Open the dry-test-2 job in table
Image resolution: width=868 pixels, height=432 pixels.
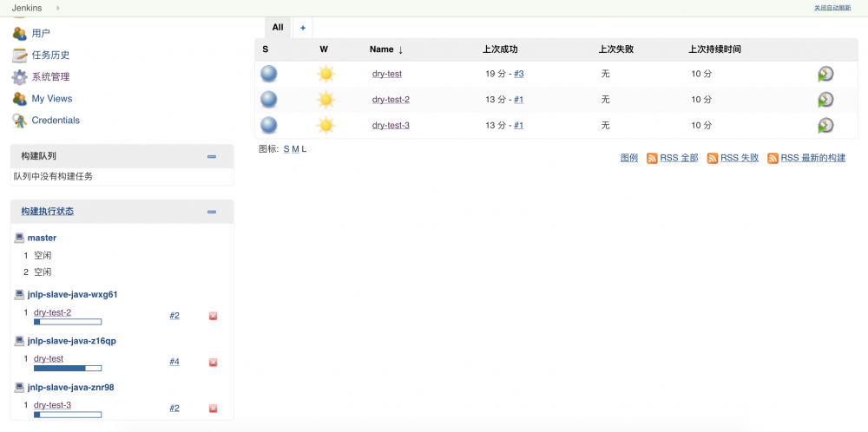pos(391,100)
